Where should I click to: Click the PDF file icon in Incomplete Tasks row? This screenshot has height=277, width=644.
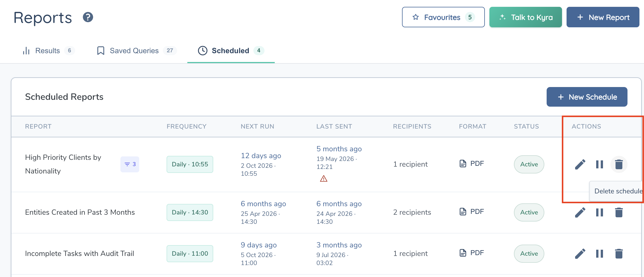(x=463, y=253)
